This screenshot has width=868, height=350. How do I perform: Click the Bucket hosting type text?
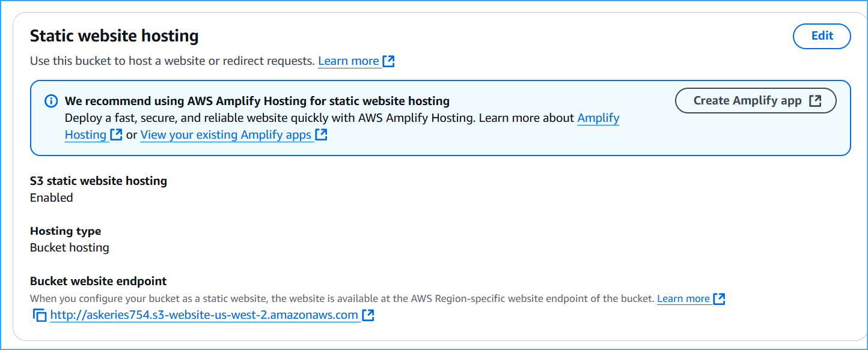tap(69, 247)
